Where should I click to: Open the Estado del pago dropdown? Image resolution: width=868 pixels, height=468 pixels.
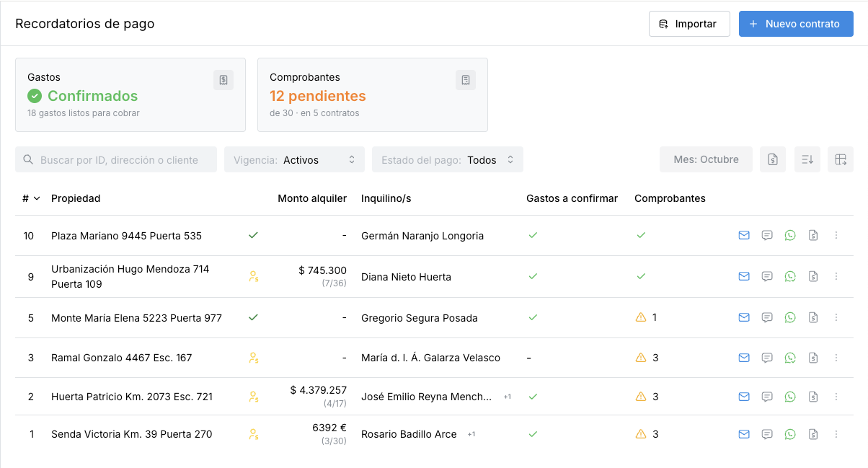[448, 160]
